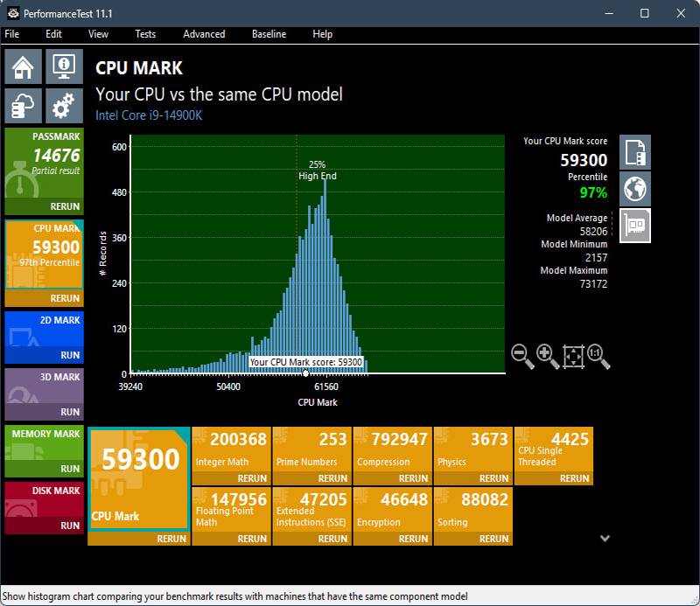The width and height of the screenshot is (700, 606).
Task: Zoom out of the histogram chart
Action: pyautogui.click(x=522, y=356)
